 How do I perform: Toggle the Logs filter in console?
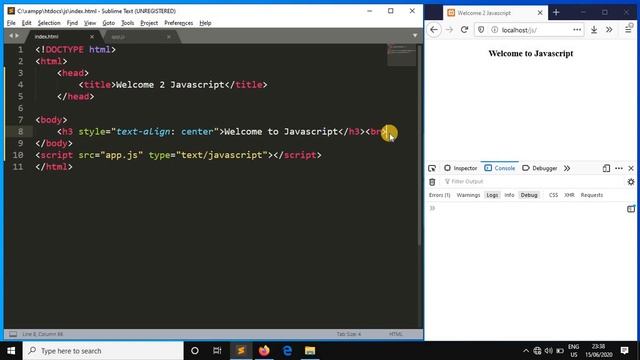click(x=492, y=195)
